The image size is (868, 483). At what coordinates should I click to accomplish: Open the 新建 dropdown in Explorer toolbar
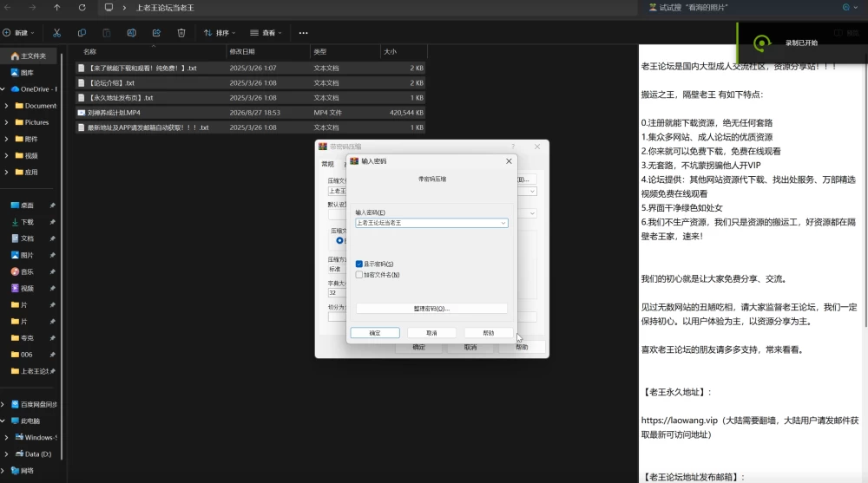click(x=18, y=33)
